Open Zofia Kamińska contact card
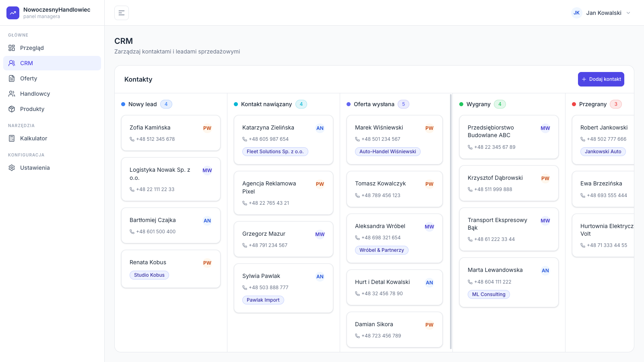 pos(171,133)
